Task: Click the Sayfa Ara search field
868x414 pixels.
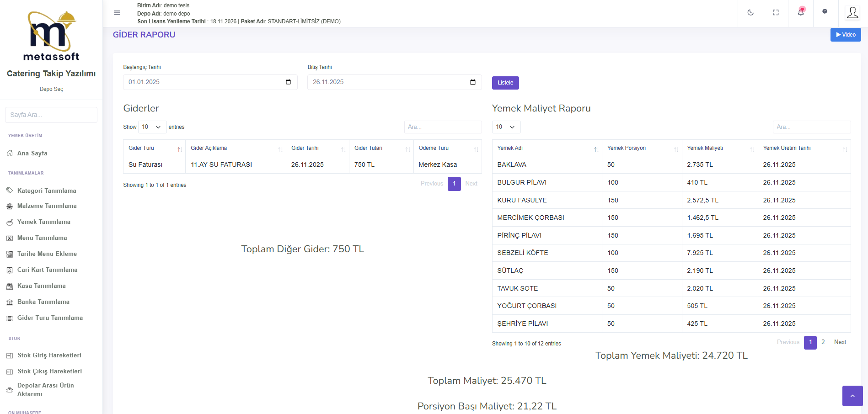Action: [x=51, y=115]
